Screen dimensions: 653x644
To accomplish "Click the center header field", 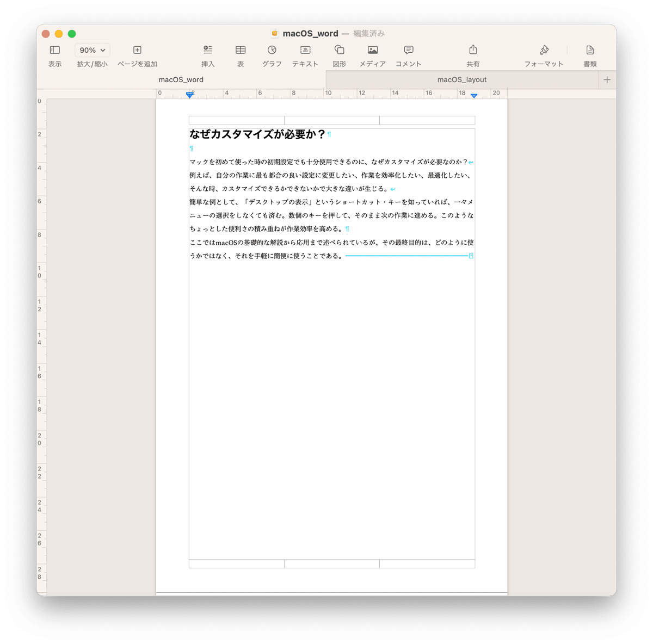I will (x=332, y=120).
